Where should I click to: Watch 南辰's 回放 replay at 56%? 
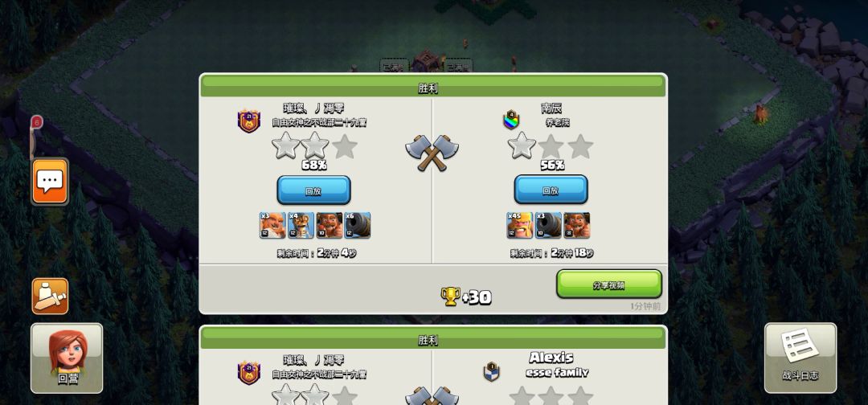pyautogui.click(x=551, y=190)
